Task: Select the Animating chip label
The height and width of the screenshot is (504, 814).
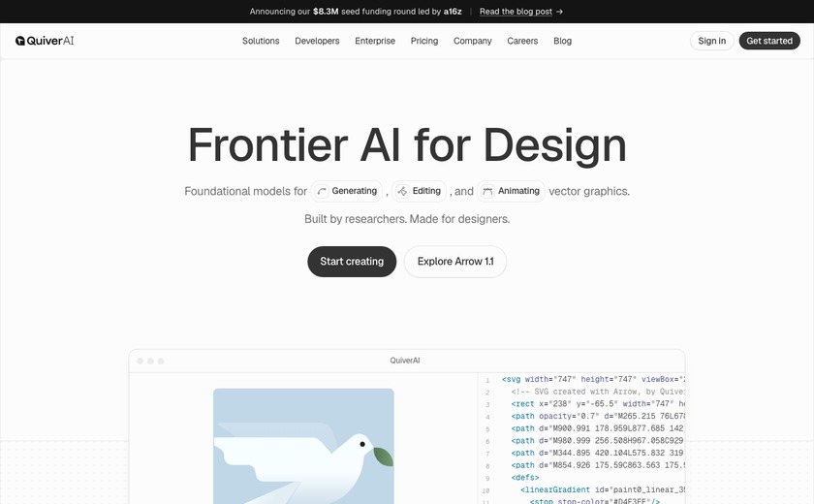Action: click(518, 191)
